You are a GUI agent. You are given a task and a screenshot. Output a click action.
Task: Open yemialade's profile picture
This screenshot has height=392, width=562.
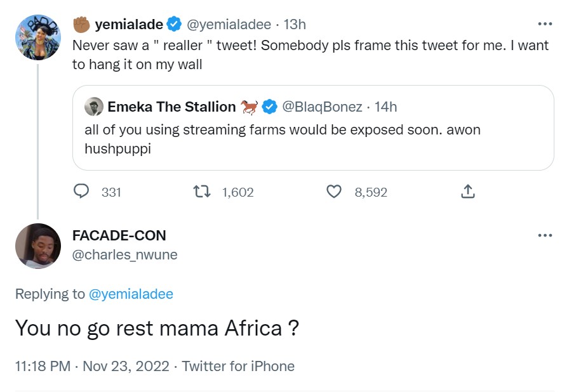point(38,37)
